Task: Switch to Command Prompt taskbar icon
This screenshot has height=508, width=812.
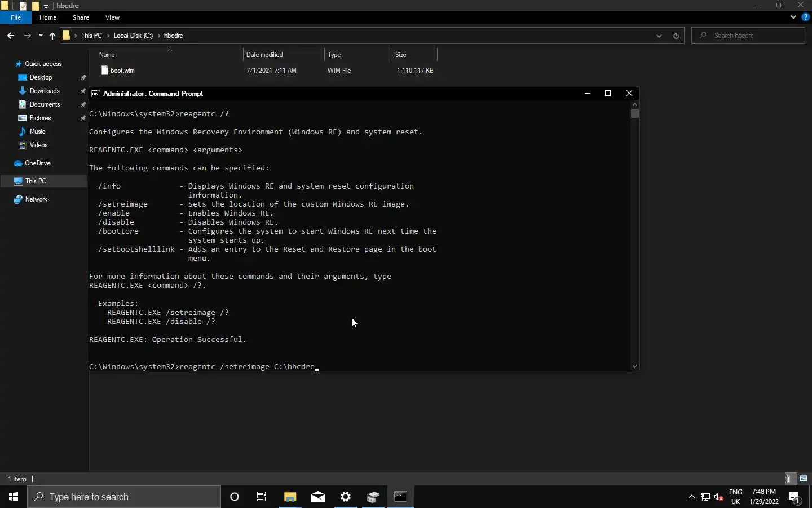Action: pyautogui.click(x=401, y=497)
